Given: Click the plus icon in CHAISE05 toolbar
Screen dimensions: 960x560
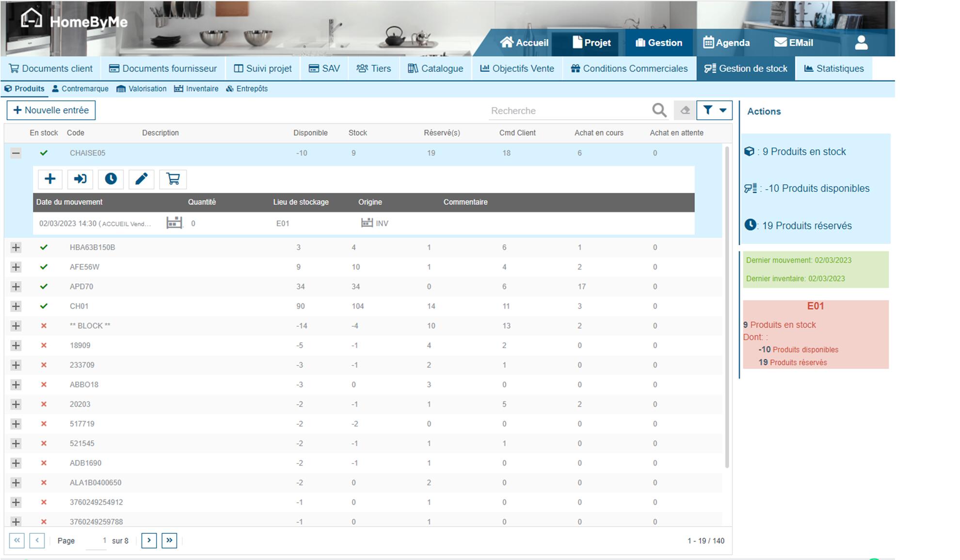Looking at the screenshot, I should [50, 179].
